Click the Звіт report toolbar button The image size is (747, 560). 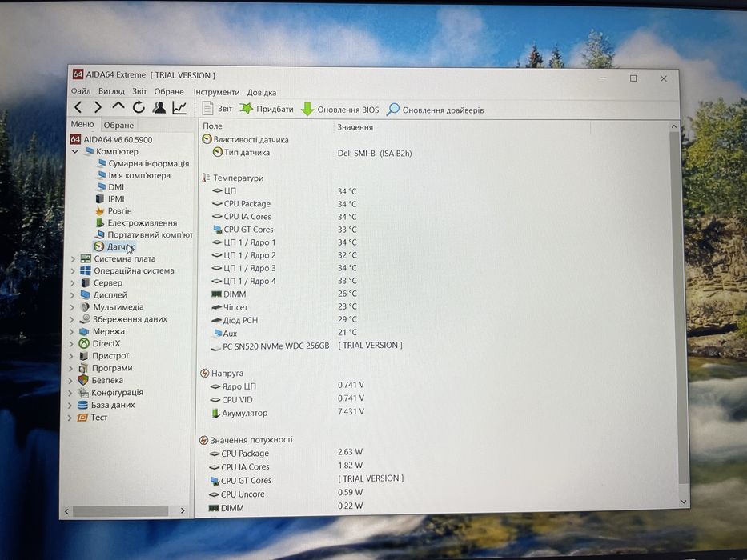coord(217,109)
